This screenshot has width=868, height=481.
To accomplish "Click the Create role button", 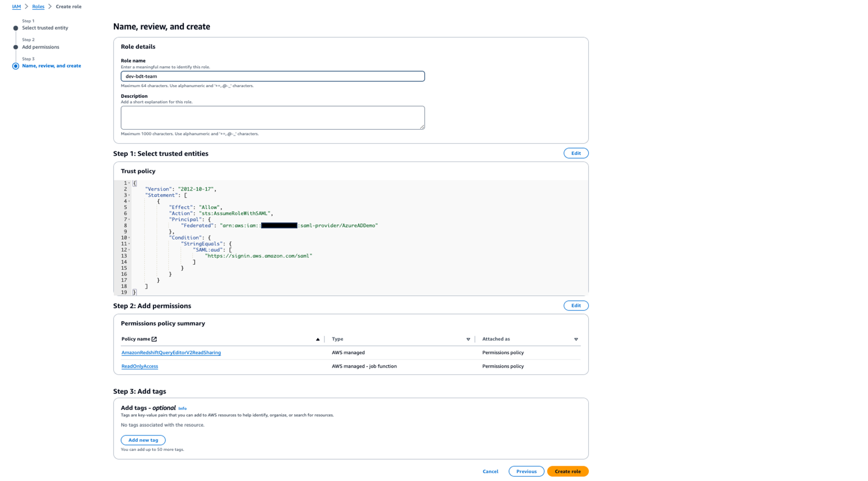I will [x=567, y=471].
